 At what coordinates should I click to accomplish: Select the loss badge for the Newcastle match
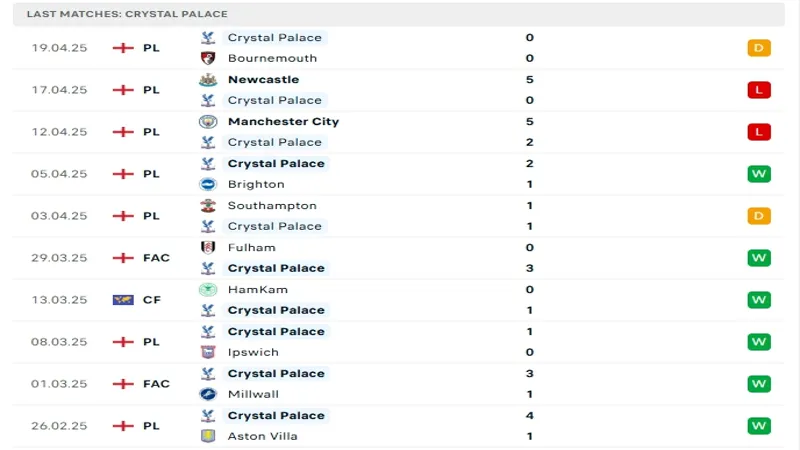click(x=759, y=90)
